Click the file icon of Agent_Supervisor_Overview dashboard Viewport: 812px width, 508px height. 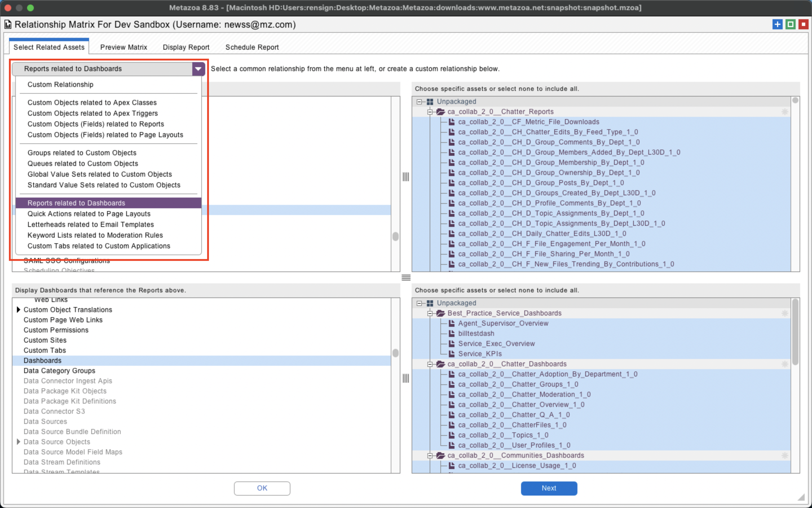[452, 323]
